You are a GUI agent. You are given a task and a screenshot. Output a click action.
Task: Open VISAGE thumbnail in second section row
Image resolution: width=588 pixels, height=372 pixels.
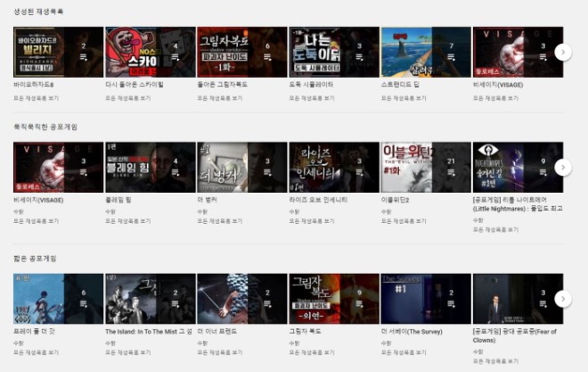coord(58,168)
